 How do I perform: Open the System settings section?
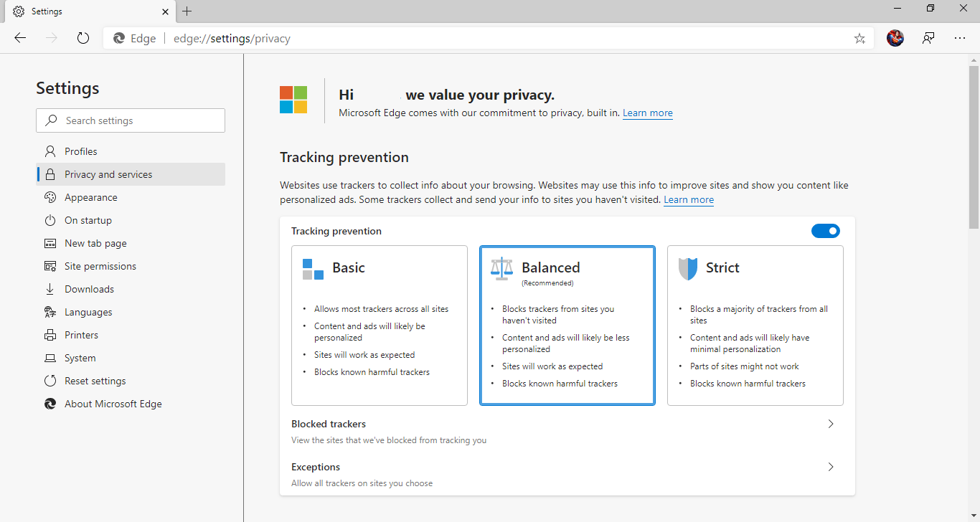click(x=131, y=358)
